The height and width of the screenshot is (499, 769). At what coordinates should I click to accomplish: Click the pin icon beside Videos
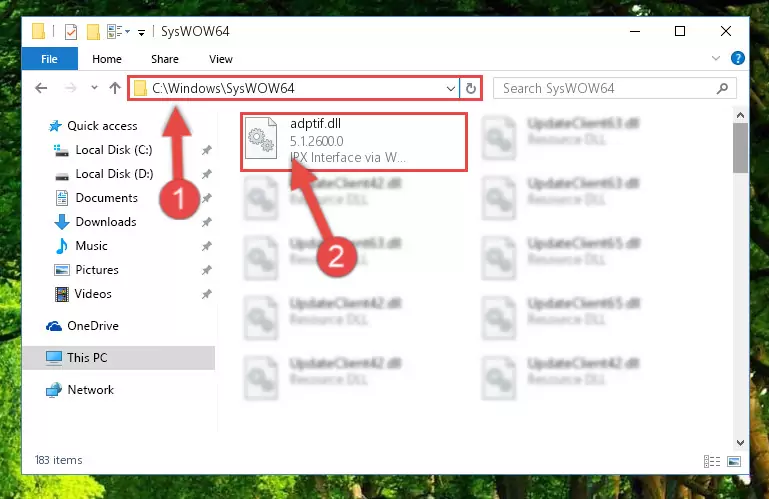(x=206, y=294)
